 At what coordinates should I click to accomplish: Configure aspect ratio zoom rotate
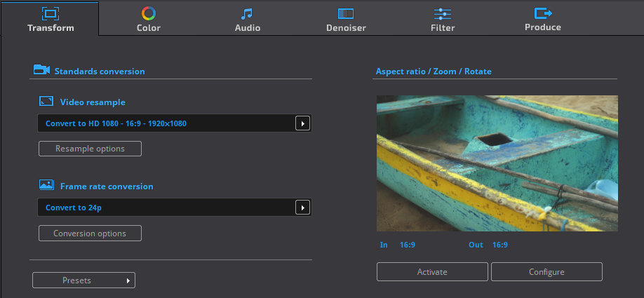point(546,272)
